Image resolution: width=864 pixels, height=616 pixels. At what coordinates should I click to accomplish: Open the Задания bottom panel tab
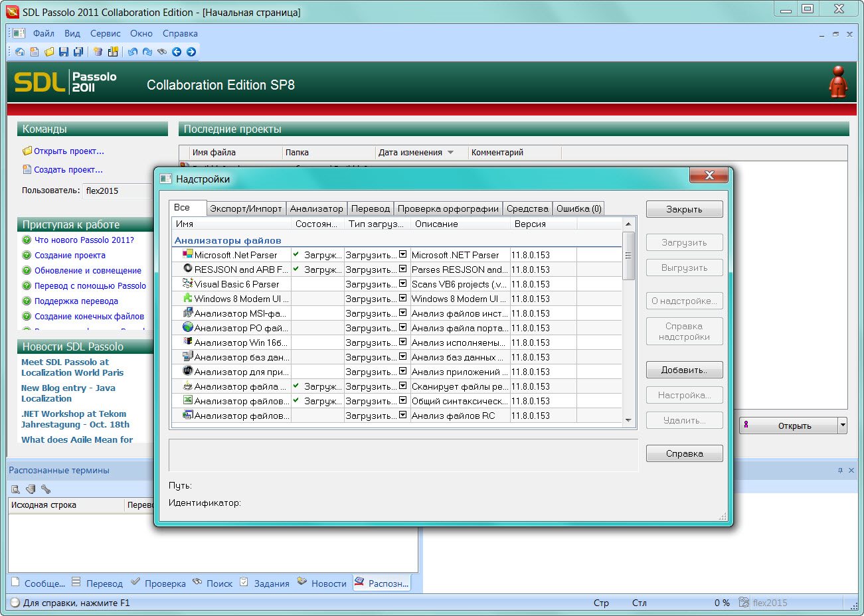click(x=264, y=583)
